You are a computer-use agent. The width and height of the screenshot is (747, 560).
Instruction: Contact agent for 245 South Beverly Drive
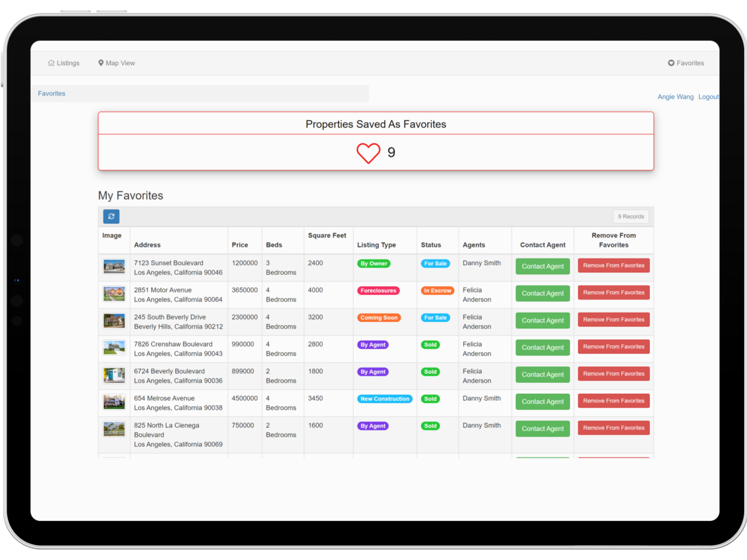[x=542, y=320]
